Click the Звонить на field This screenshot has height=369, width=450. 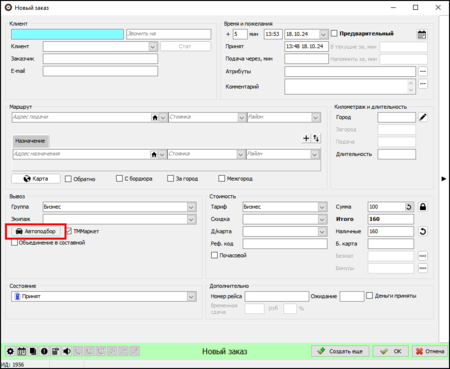coord(169,34)
